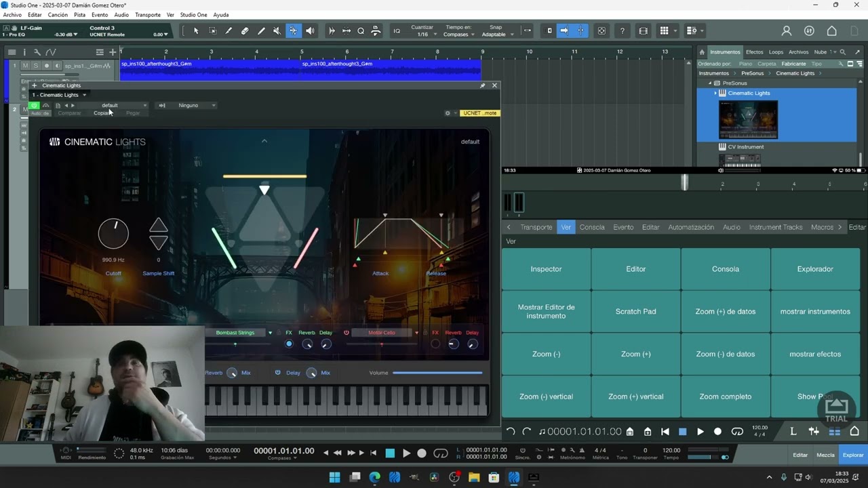Adjust the Cutoff knob
The width and height of the screenshot is (868, 488).
coord(113,234)
